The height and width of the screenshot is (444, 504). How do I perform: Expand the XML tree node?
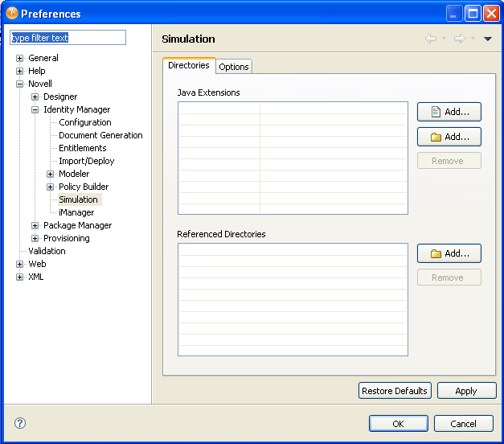pyautogui.click(x=19, y=277)
